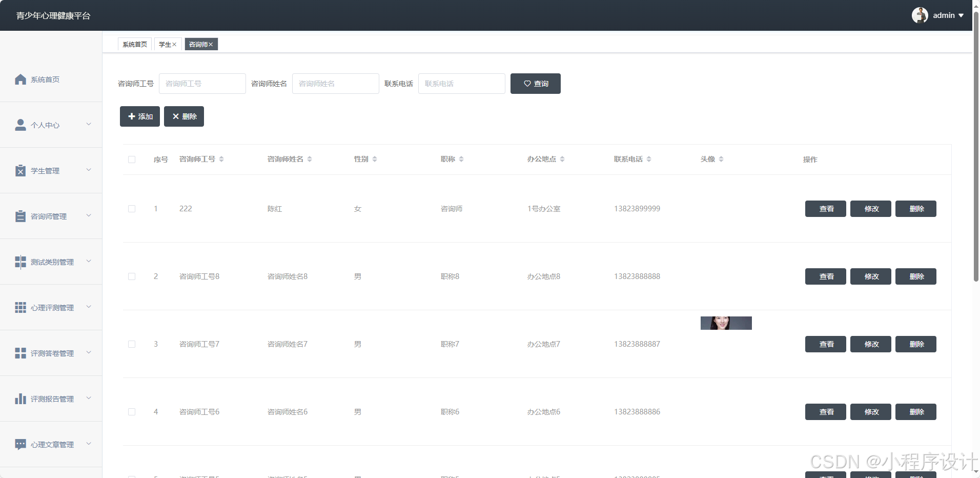Click the person icon for 个人中心
The width and height of the screenshot is (980, 478).
[x=21, y=125]
